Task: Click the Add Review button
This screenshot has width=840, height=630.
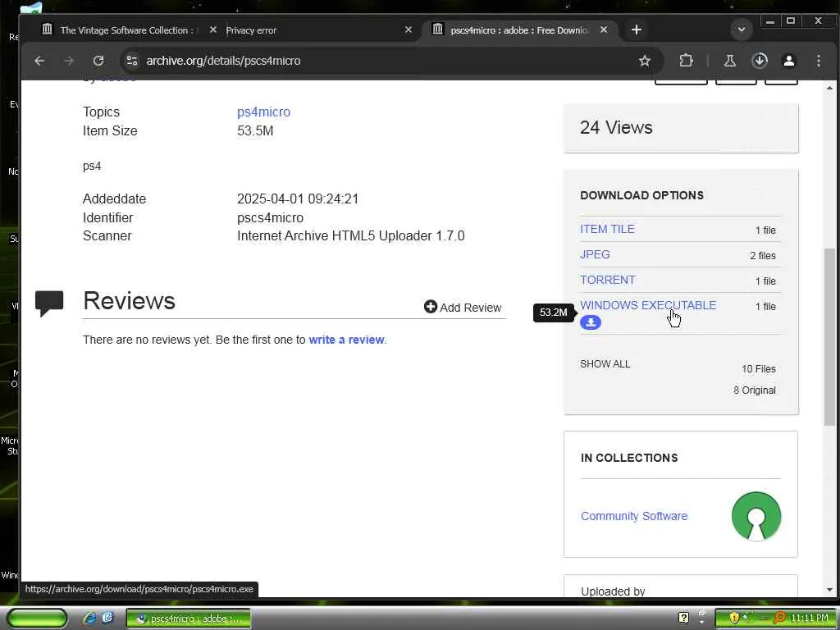Action: click(463, 307)
